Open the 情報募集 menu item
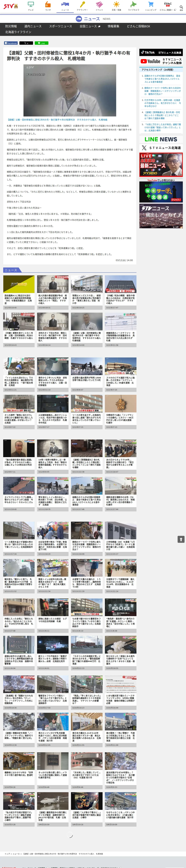 tap(113, 26)
